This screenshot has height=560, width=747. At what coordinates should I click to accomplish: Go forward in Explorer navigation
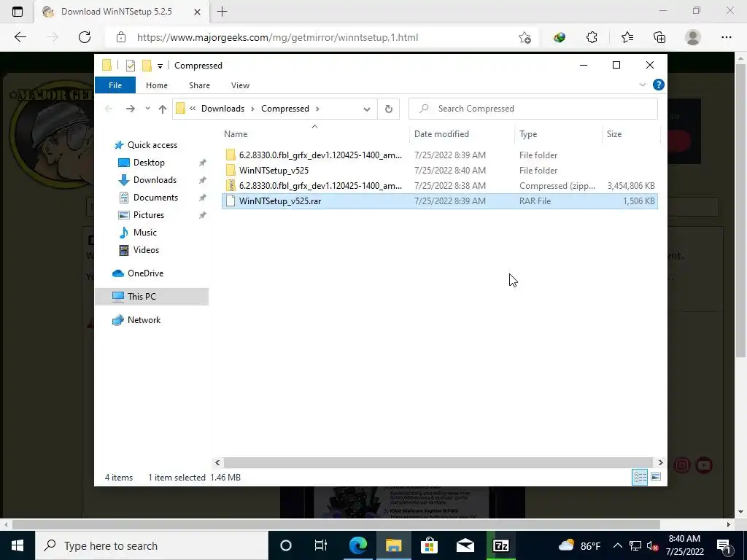[130, 109]
